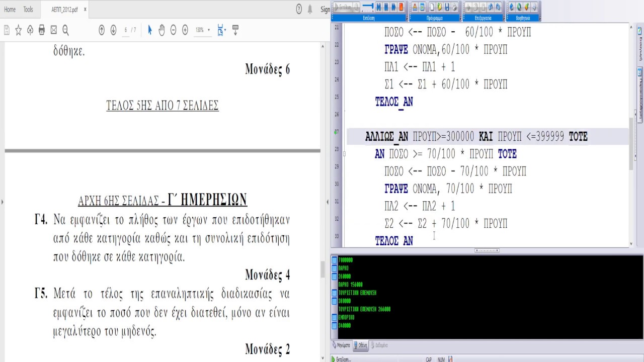Go to next PDF page arrow
The height and width of the screenshot is (362, 644).
[x=113, y=30]
